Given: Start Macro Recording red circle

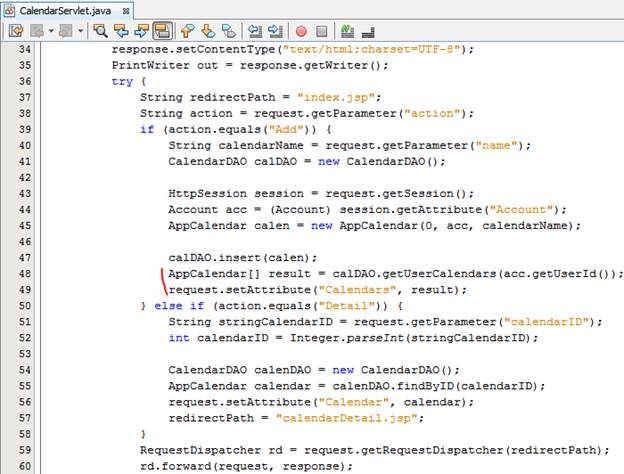Looking at the screenshot, I should click(x=301, y=31).
